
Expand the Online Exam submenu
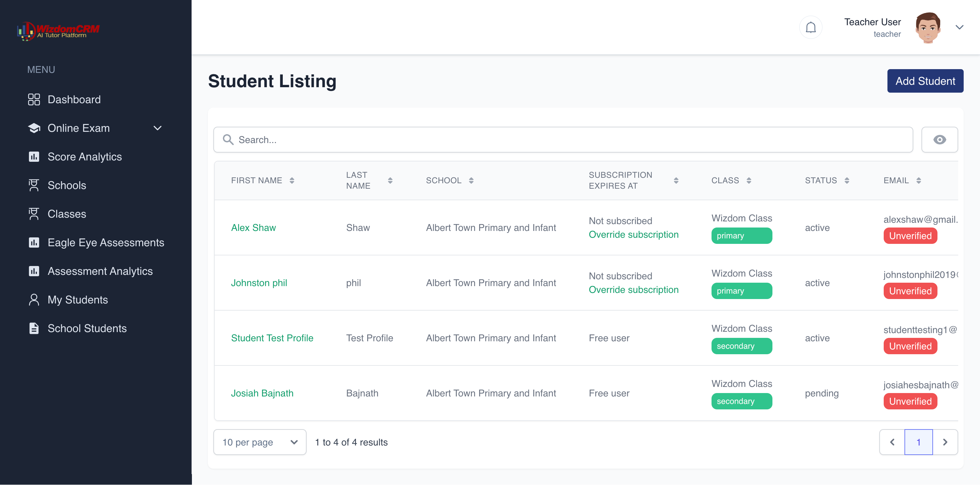[157, 128]
